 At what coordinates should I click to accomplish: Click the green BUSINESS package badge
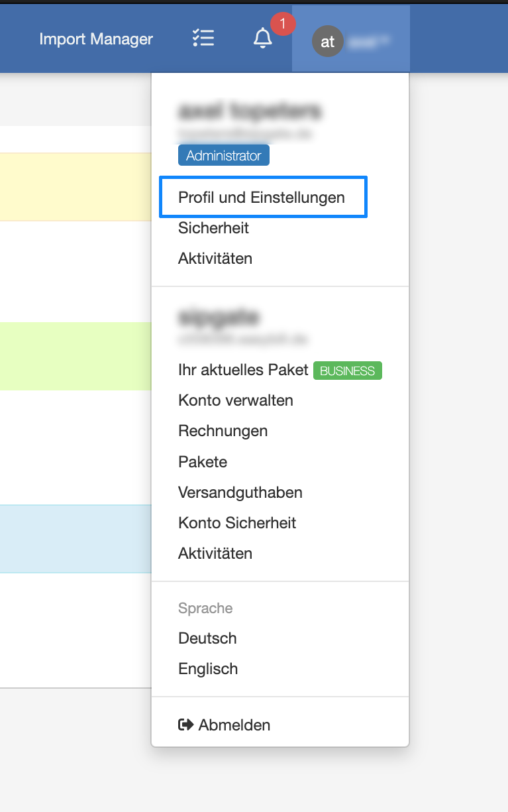[347, 370]
